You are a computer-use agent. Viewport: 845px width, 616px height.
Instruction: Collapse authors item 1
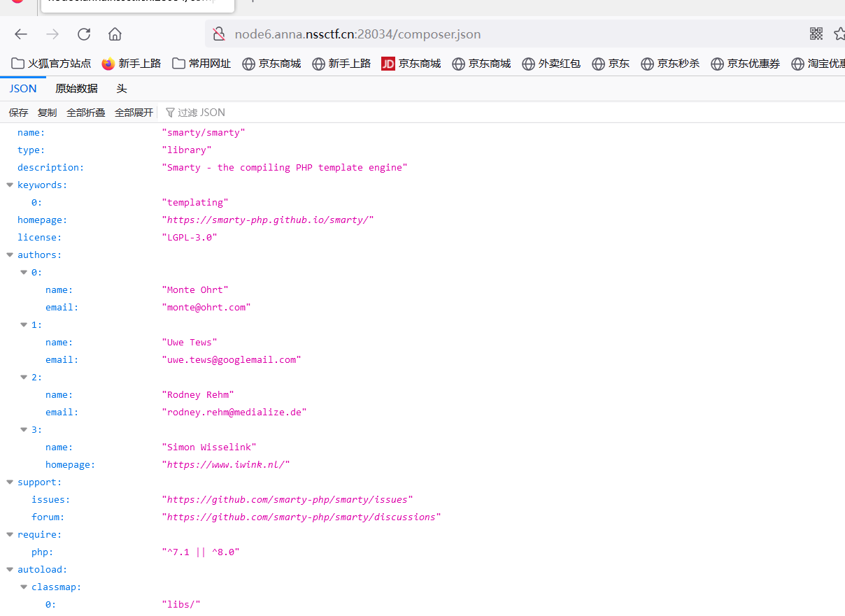[24, 325]
